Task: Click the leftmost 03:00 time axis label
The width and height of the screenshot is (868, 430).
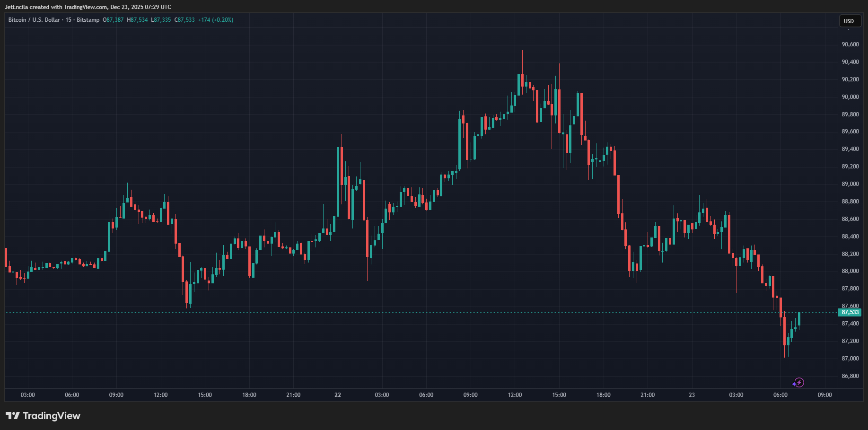Action: tap(28, 395)
